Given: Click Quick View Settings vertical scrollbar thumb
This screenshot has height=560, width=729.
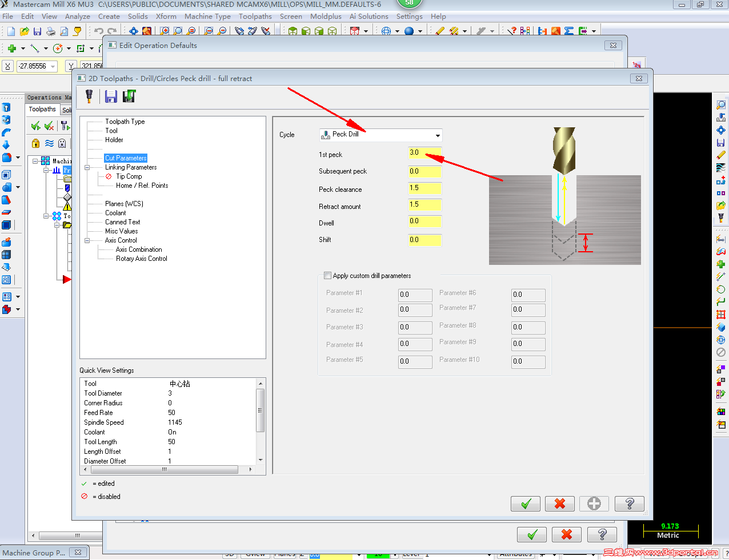Looking at the screenshot, I should (261, 410).
